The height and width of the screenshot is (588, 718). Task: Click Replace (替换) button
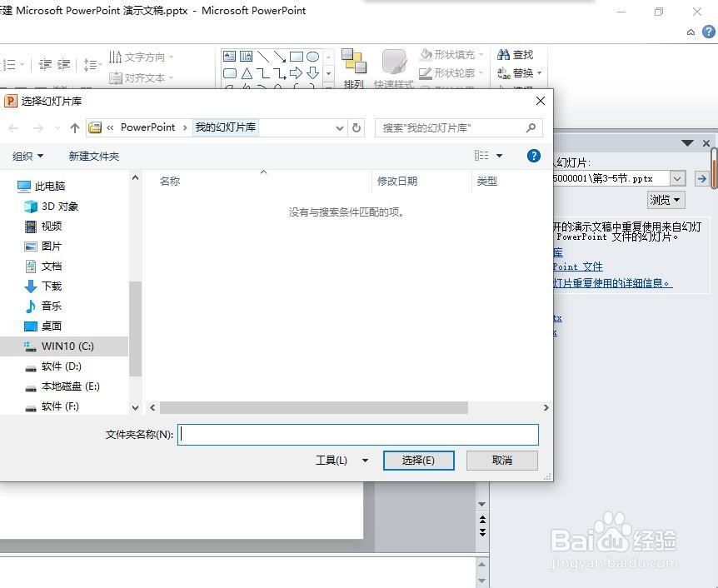pyautogui.click(x=515, y=73)
